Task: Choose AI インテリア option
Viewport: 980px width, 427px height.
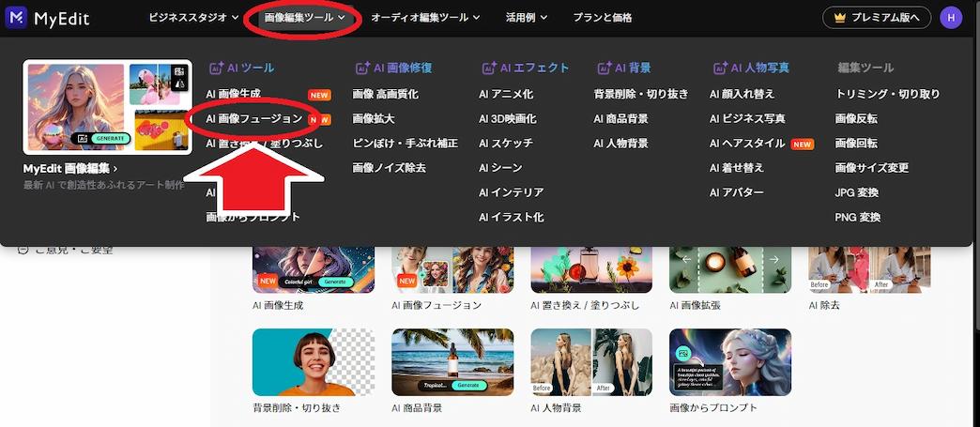Action: [512, 192]
